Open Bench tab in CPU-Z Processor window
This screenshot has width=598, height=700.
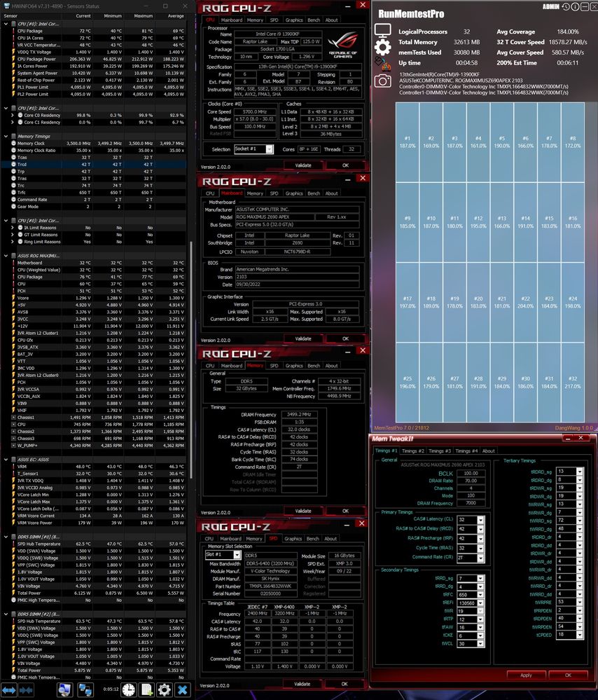point(314,20)
